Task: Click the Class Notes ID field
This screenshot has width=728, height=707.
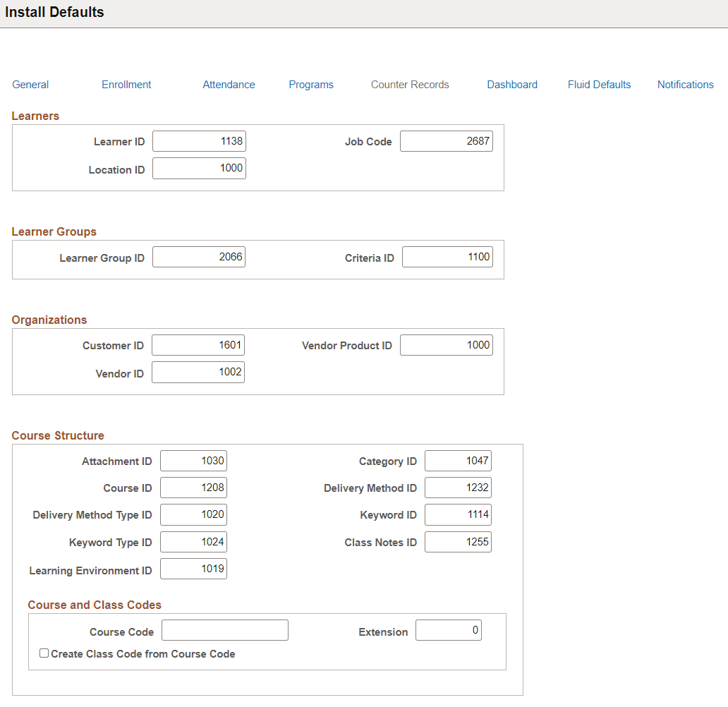Action: click(x=458, y=541)
